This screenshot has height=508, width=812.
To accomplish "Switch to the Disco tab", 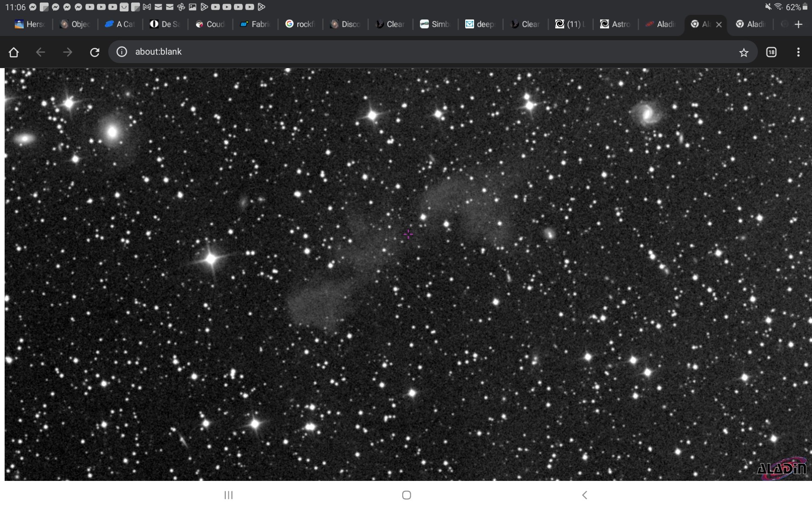I will pyautogui.click(x=346, y=25).
